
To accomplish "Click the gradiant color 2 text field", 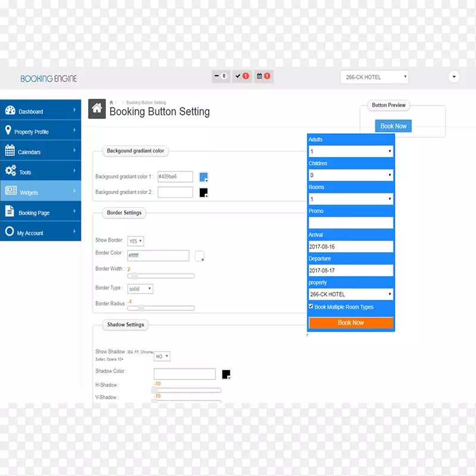I will click(175, 192).
